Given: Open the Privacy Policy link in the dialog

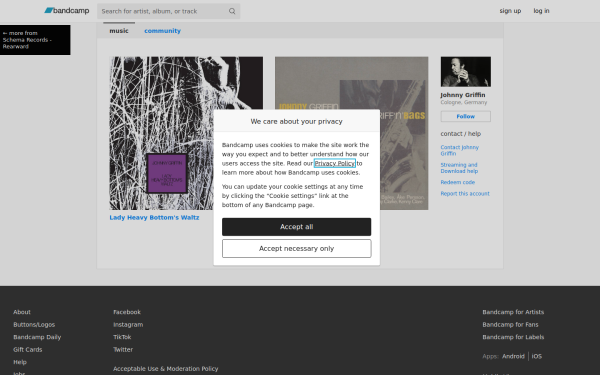Looking at the screenshot, I should click(334, 163).
